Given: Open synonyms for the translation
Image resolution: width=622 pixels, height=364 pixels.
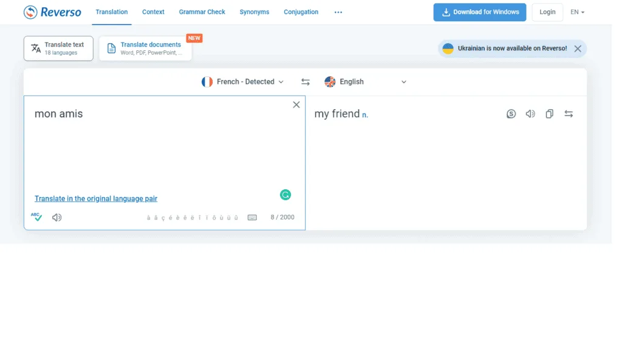Looking at the screenshot, I should tap(511, 113).
